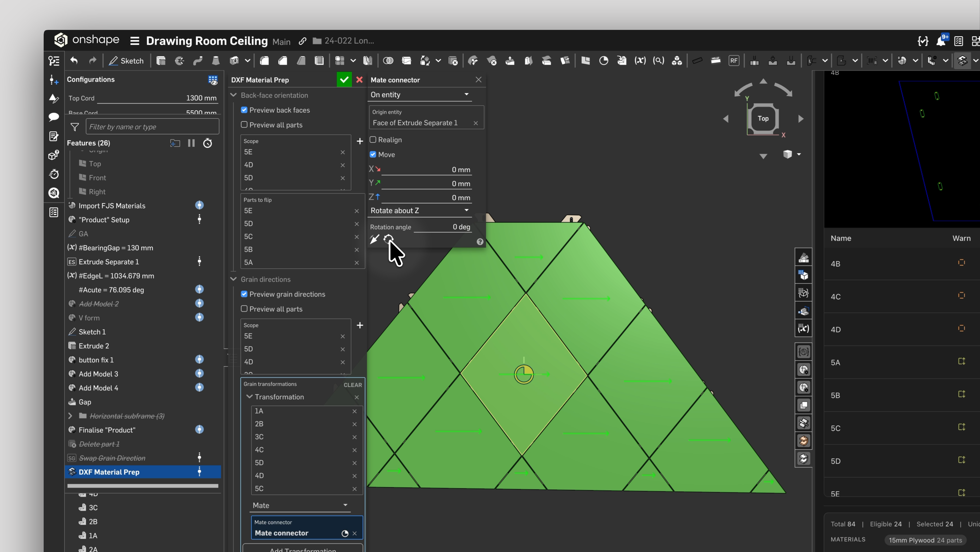Click the document link icon next to Main
The image size is (980, 552).
click(x=302, y=41)
